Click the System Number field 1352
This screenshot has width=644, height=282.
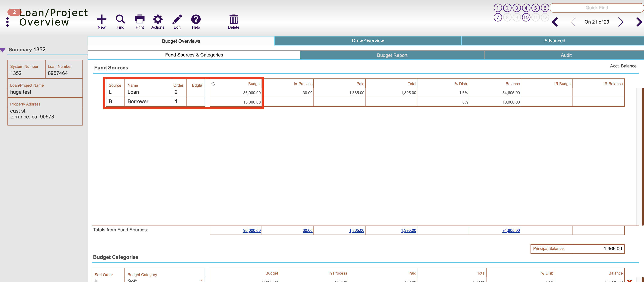[x=26, y=69]
